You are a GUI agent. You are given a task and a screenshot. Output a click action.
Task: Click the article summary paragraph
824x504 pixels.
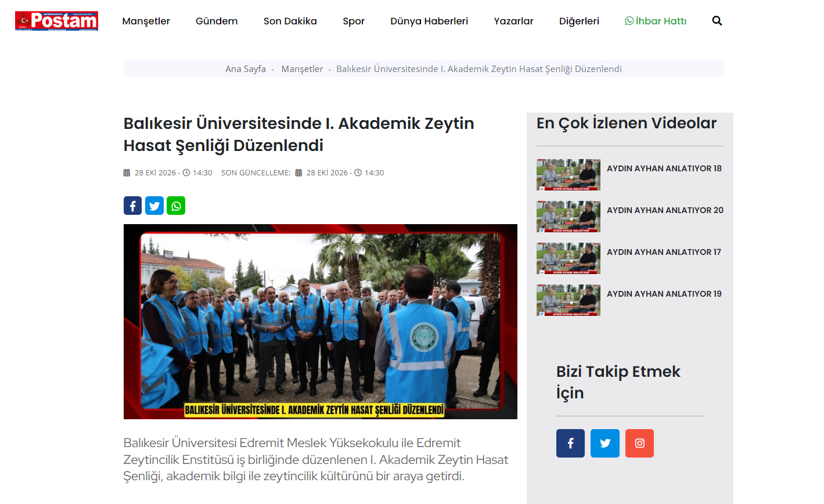[316, 459]
